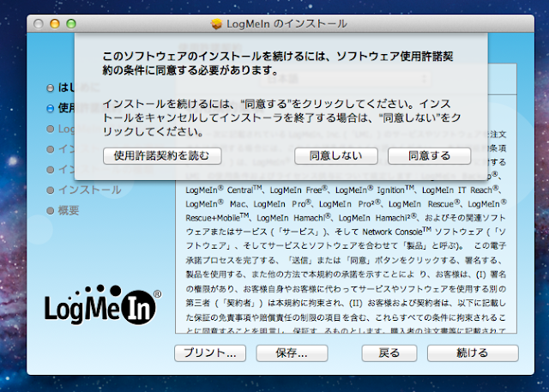Open 使用許諾契約を読む (Read License) button

coord(162,156)
